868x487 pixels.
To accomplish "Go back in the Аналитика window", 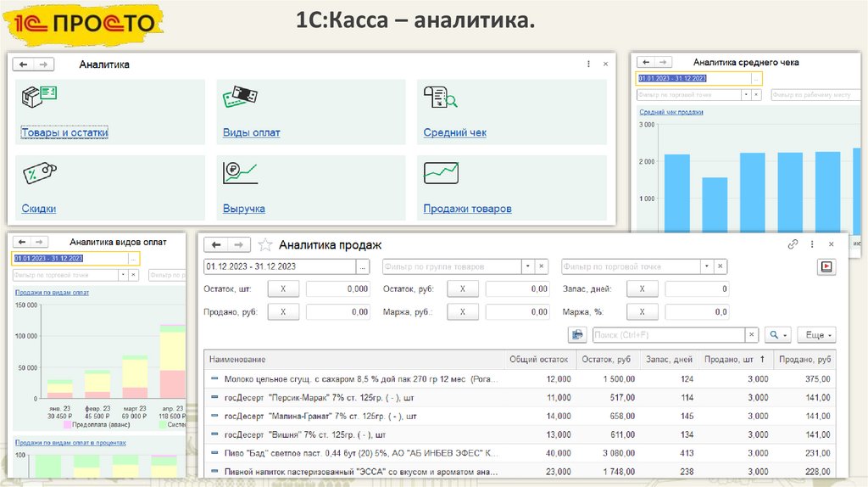I will (x=23, y=64).
